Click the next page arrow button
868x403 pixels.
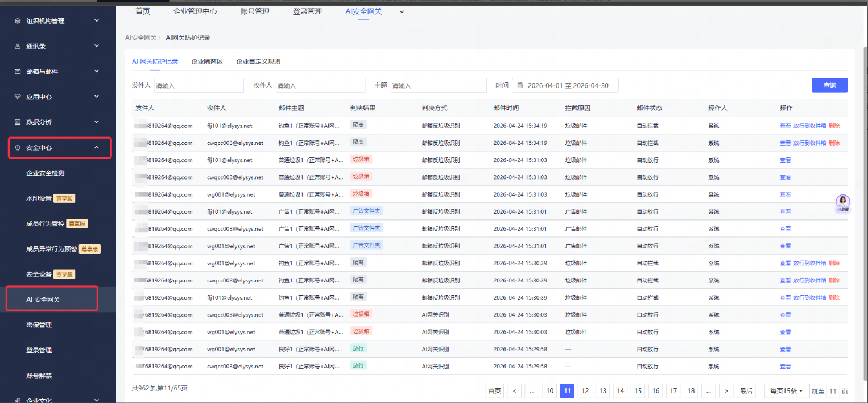(726, 390)
